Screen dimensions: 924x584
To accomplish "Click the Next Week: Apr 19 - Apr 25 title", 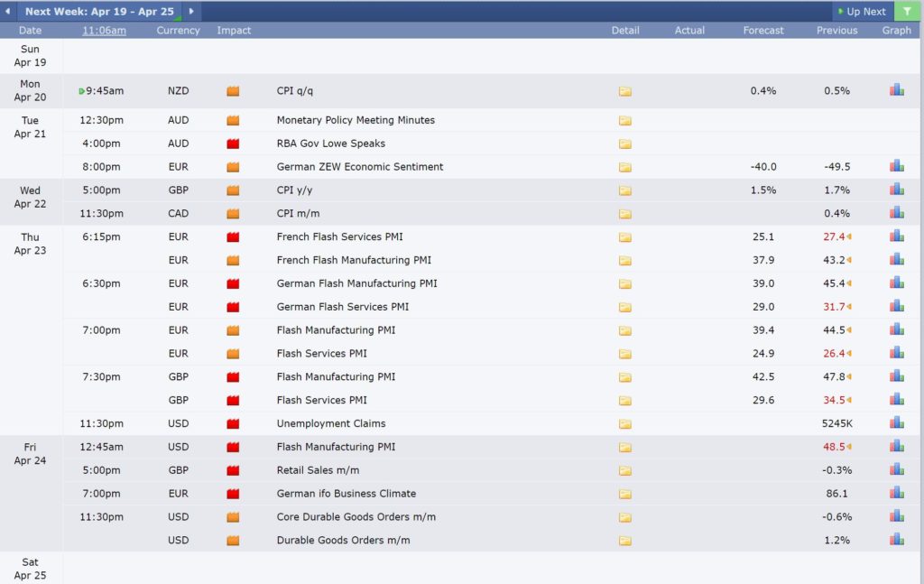I will (x=99, y=11).
